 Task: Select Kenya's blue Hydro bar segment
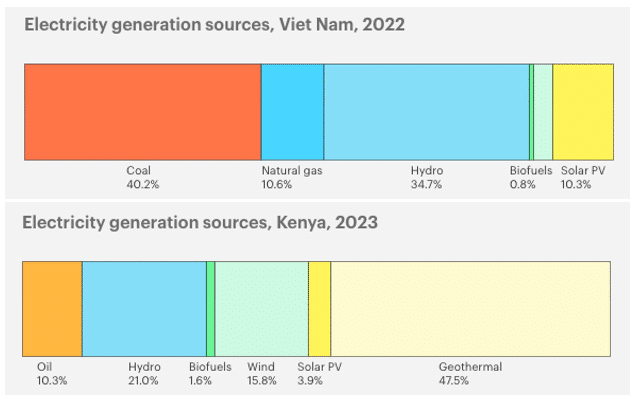pyautogui.click(x=143, y=308)
